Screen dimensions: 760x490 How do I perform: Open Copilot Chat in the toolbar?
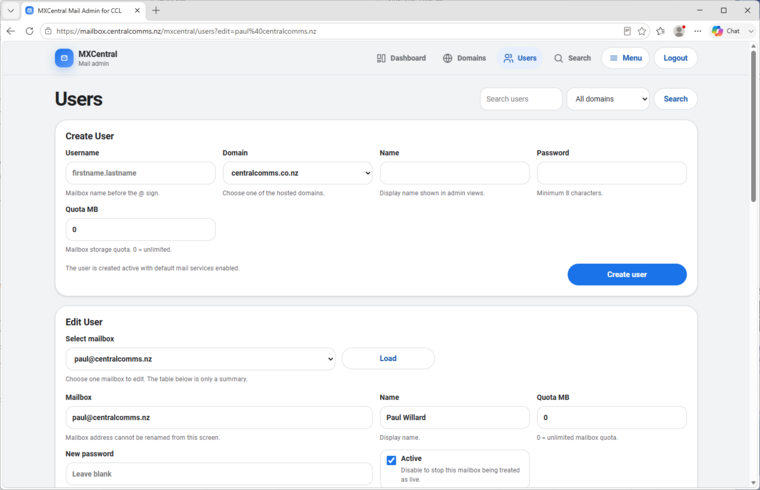click(x=726, y=31)
